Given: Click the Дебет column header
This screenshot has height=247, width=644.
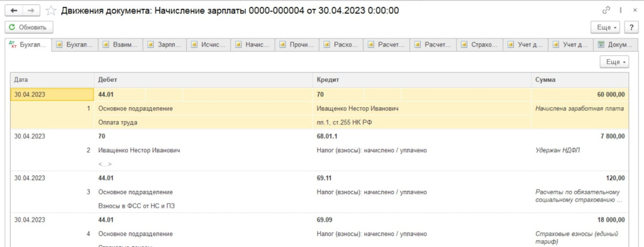Looking at the screenshot, I should pyautogui.click(x=204, y=80).
